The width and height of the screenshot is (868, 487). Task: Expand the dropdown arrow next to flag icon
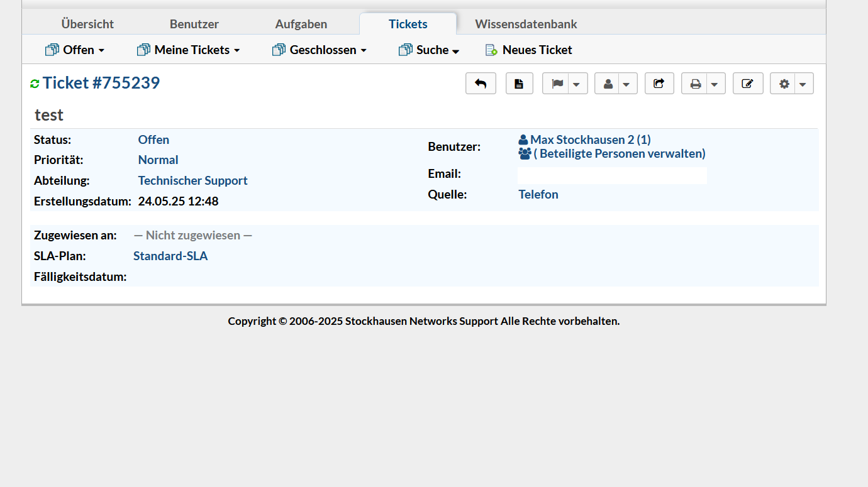577,84
